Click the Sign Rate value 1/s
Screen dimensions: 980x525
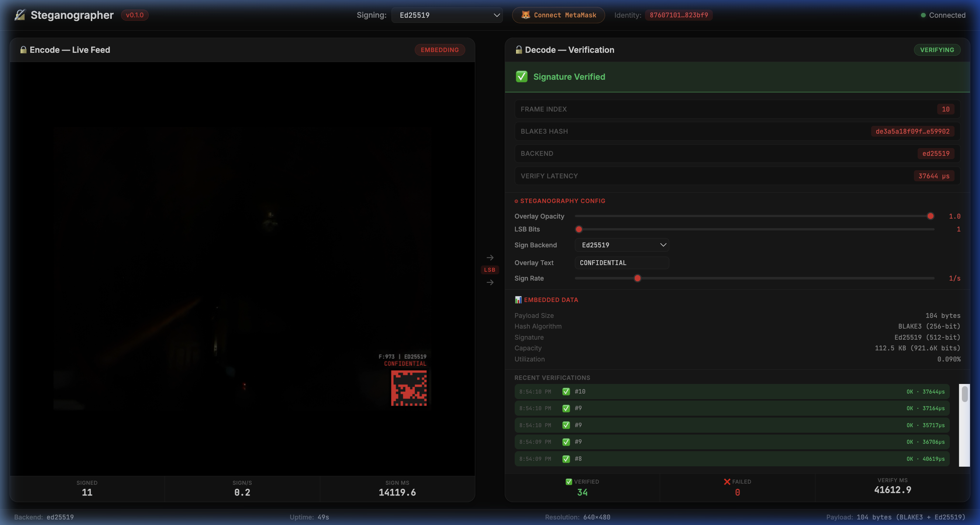point(955,278)
